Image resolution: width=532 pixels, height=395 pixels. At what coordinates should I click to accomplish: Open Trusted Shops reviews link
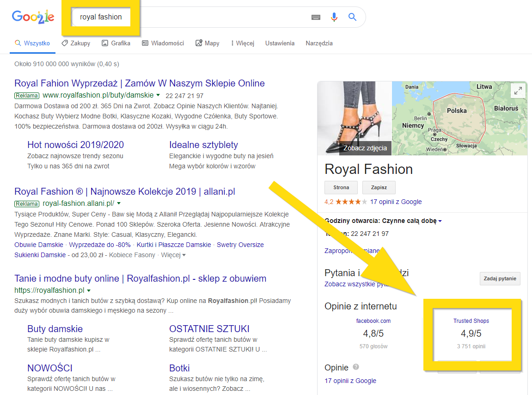(471, 321)
